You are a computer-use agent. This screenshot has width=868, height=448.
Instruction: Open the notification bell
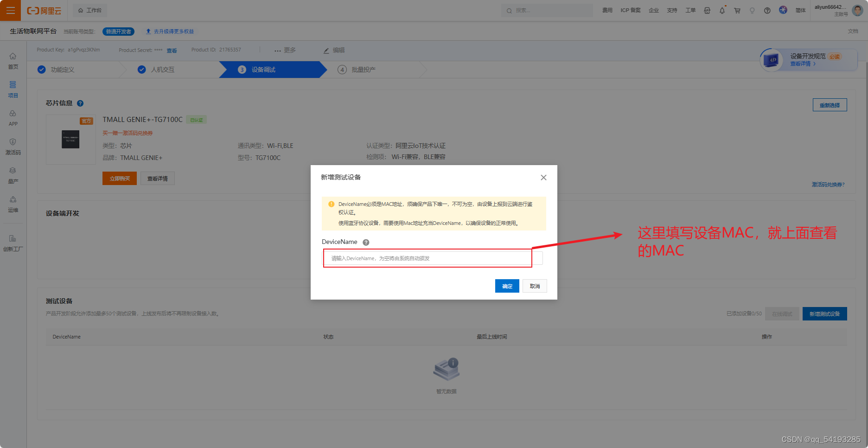click(x=722, y=10)
